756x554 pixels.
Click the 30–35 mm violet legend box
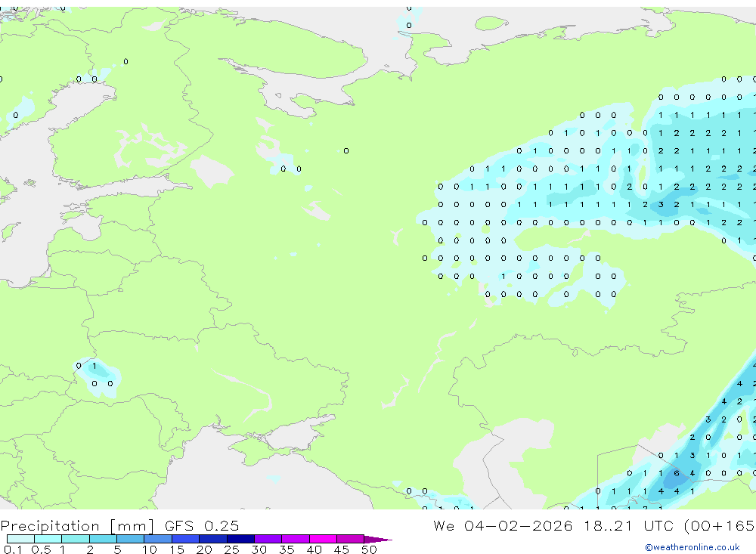[x=268, y=539]
